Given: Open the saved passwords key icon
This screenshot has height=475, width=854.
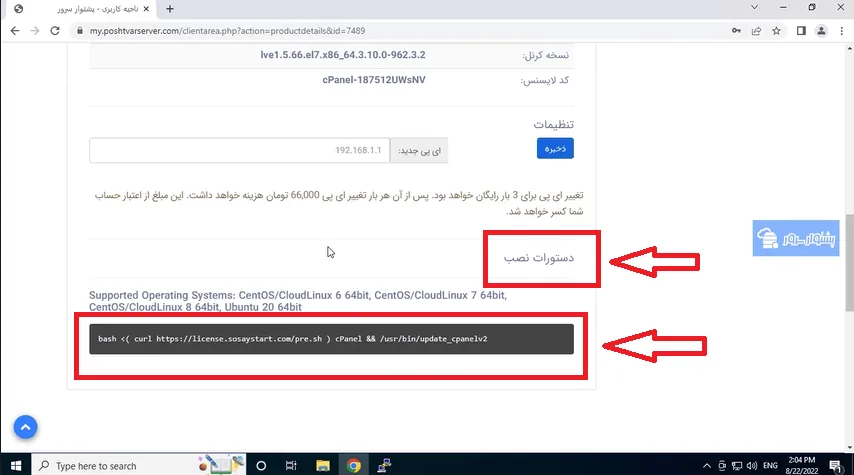Looking at the screenshot, I should pos(736,31).
